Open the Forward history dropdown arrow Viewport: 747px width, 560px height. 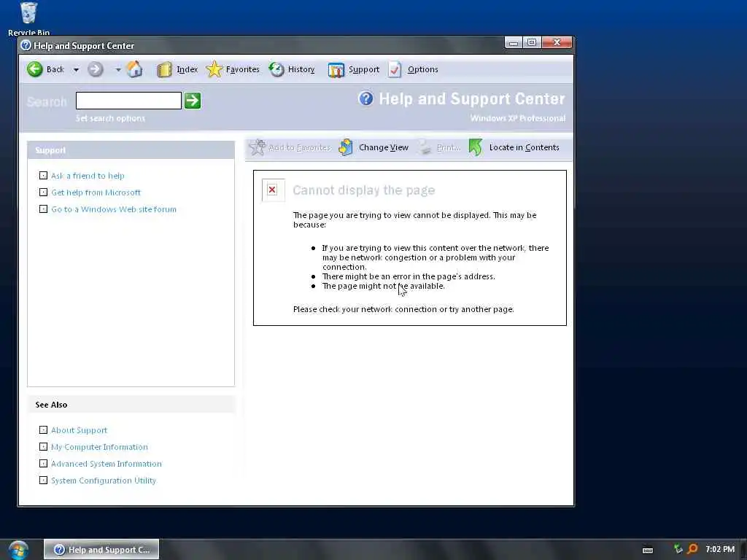117,69
